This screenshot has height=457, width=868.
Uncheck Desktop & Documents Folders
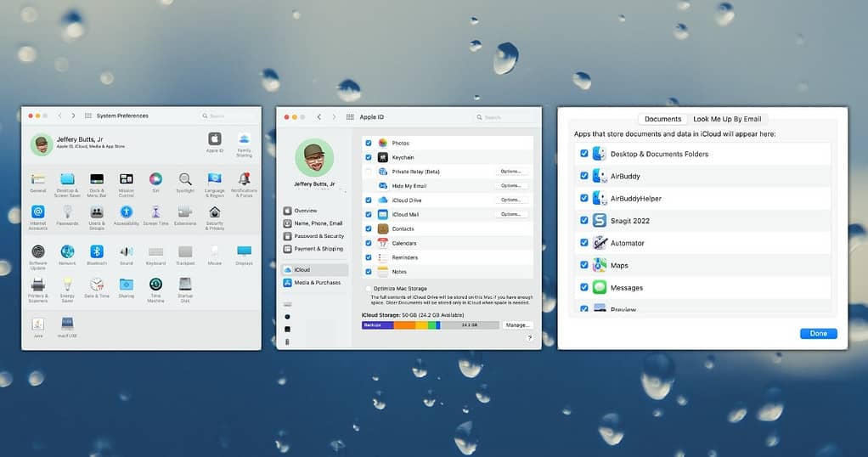[584, 154]
